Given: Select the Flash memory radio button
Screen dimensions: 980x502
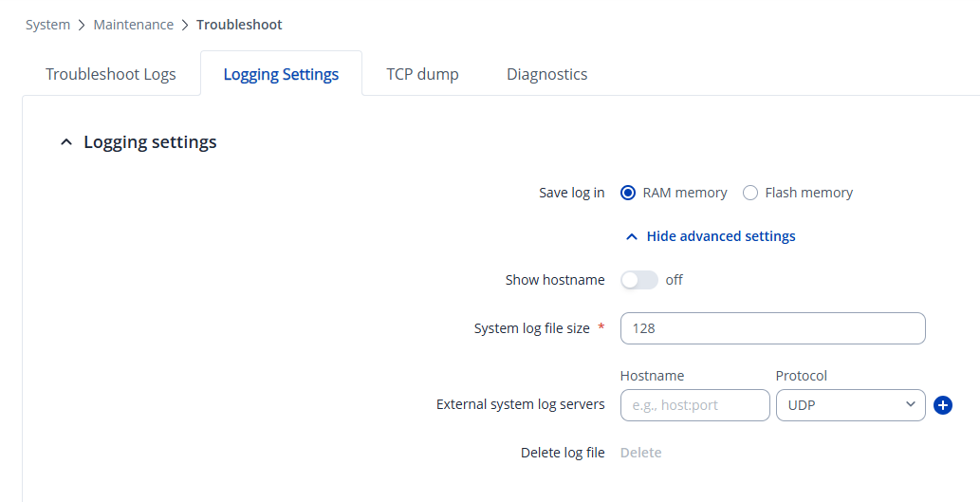Looking at the screenshot, I should pos(750,193).
